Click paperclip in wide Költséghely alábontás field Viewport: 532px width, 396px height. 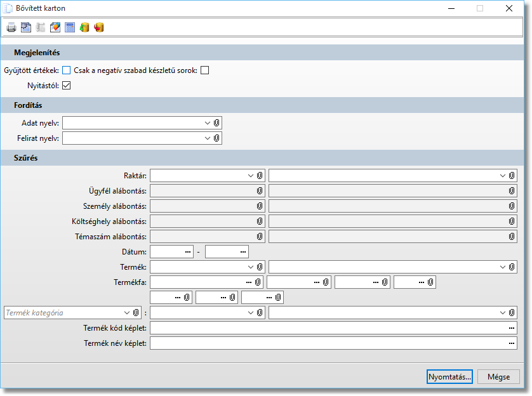512,221
